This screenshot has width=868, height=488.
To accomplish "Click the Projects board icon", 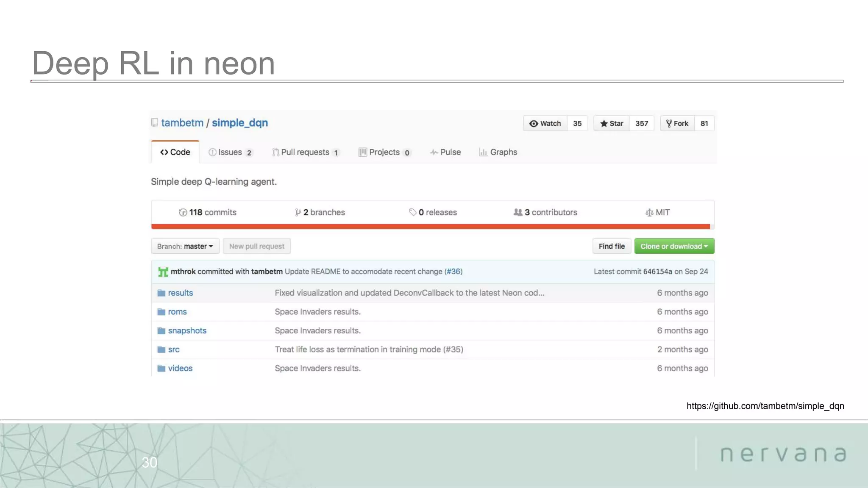I will 362,152.
